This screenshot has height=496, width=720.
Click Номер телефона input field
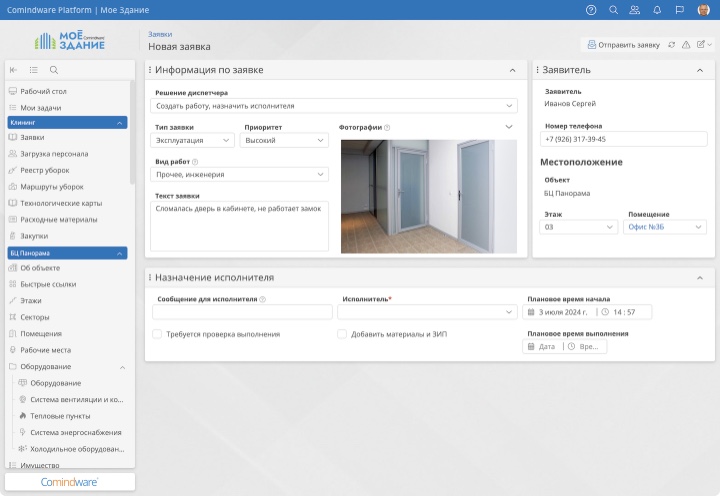click(x=624, y=139)
